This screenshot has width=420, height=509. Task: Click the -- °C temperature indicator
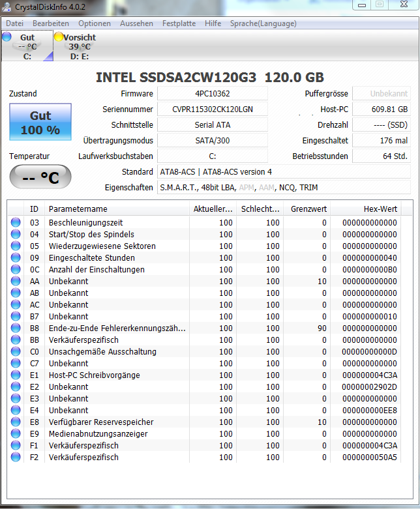point(40,177)
